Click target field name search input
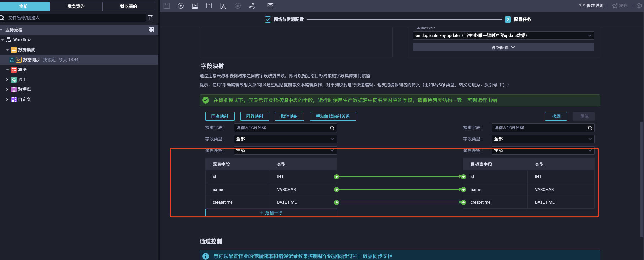Screen dimensions: 644x260 (x=543, y=128)
